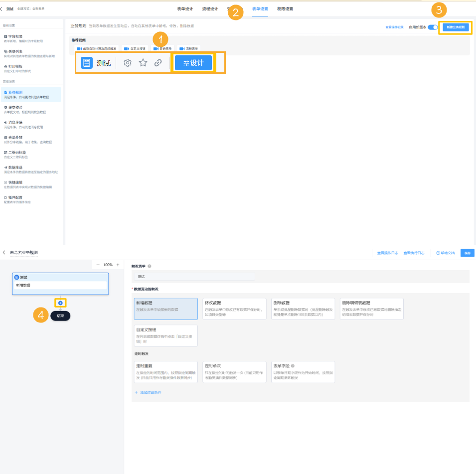Click back arrow beside 未命名业务规则
This screenshot has height=474, width=476.
tap(4, 253)
